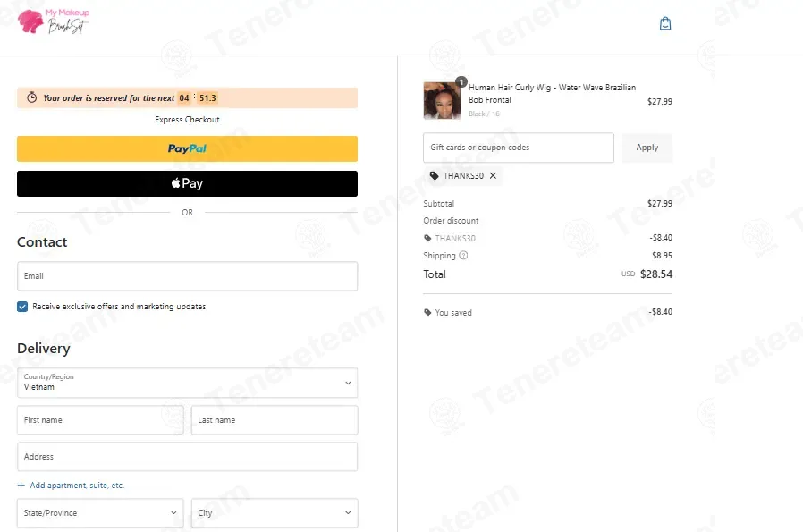The height and width of the screenshot is (532, 803).
Task: Focus the Email input field
Action: click(187, 276)
